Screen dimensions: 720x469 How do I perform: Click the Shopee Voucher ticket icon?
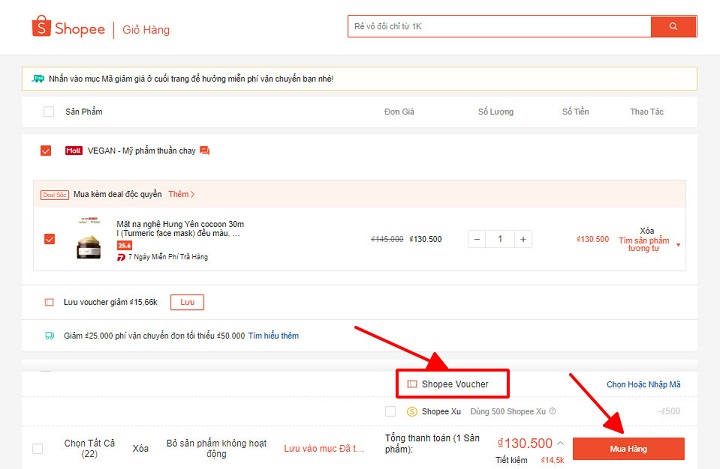[412, 384]
